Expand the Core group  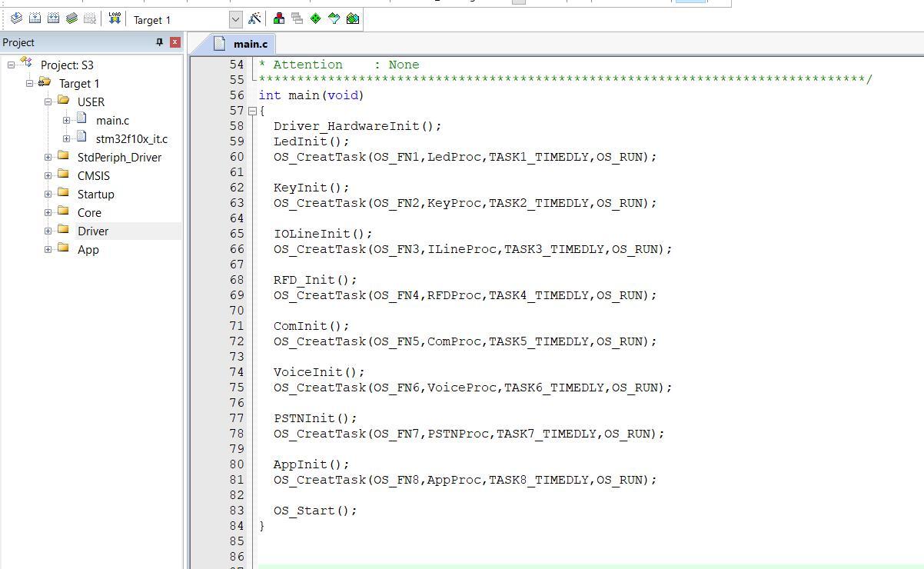(x=48, y=212)
